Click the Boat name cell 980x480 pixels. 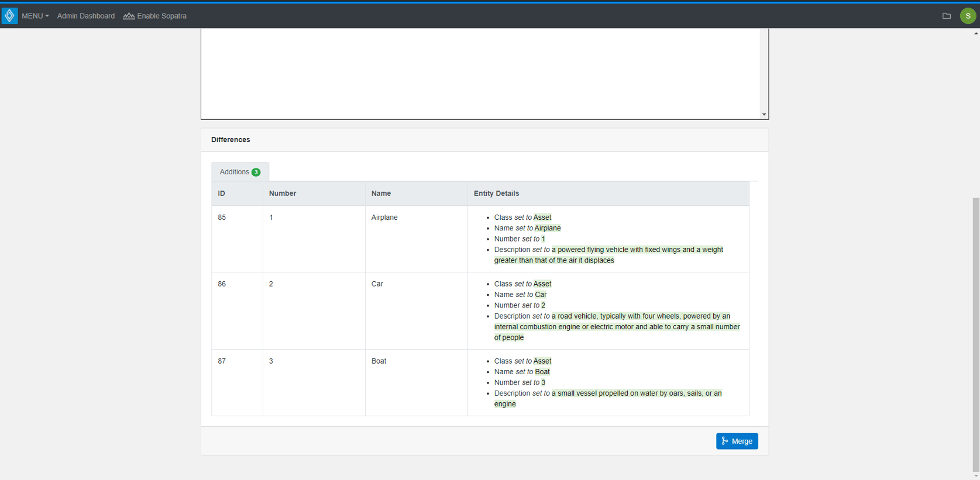[417, 382]
